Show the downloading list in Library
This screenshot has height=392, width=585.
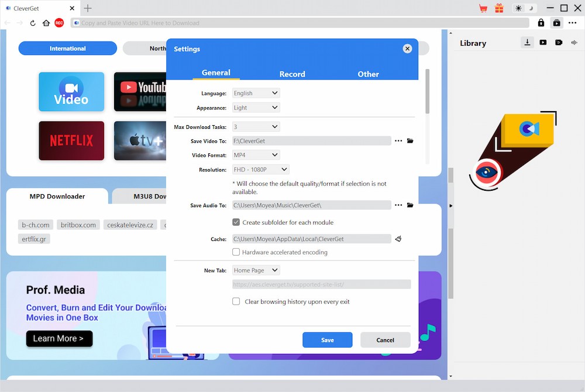point(527,43)
